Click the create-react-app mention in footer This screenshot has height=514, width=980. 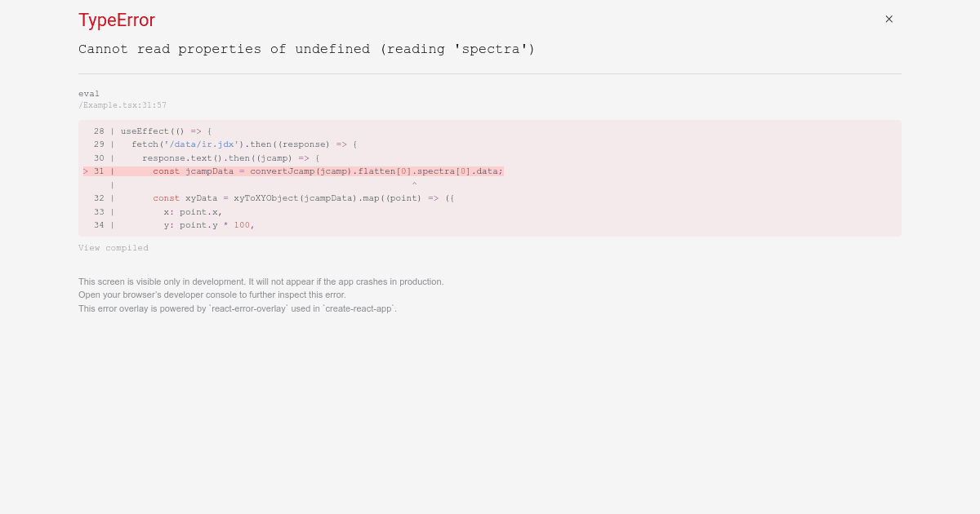358,308
